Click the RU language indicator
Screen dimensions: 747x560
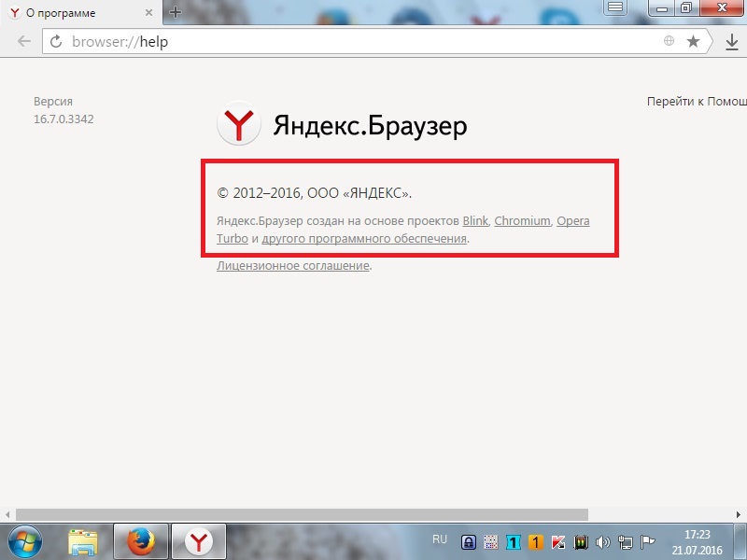[x=440, y=539]
